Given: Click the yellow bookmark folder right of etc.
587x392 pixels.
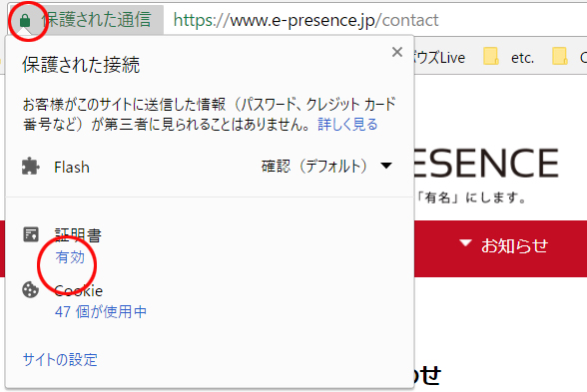Looking at the screenshot, I should [560, 57].
